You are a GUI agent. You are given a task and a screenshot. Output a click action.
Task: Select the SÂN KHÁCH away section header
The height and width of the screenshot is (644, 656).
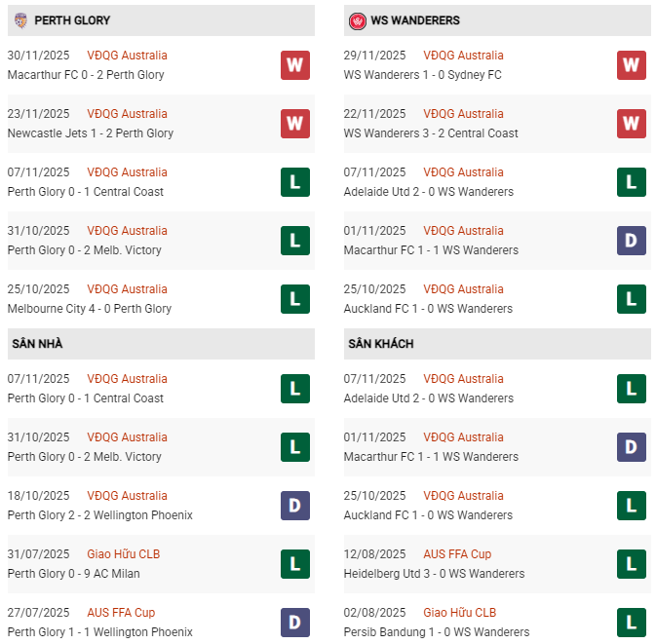(x=381, y=344)
